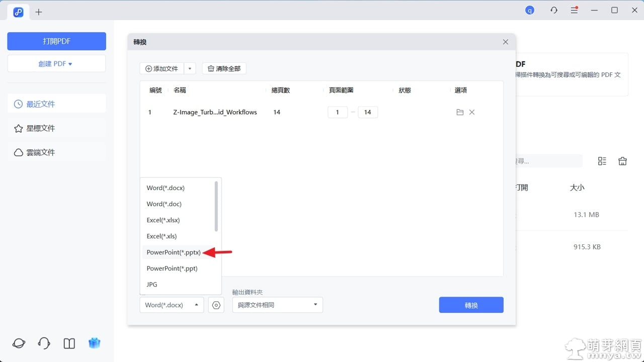Click the blue gift box icon
The image size is (644, 362).
95,343
